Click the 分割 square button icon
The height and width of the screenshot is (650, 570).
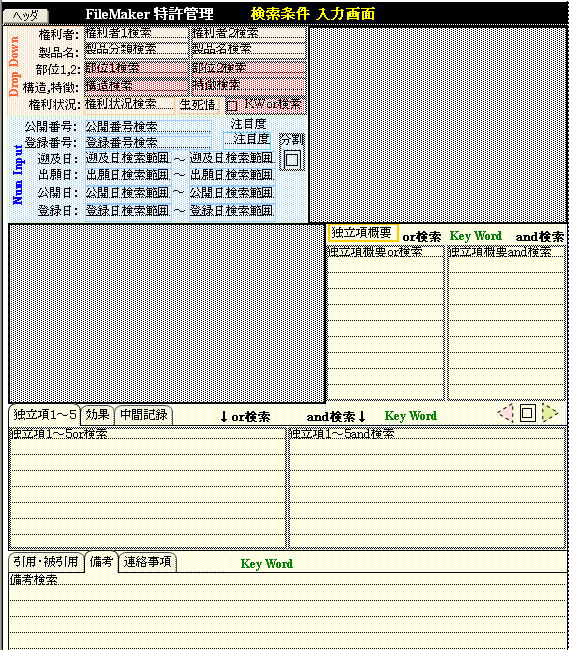[292, 159]
